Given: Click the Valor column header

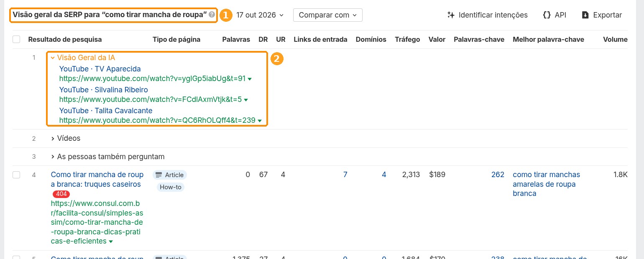Looking at the screenshot, I should (437, 39).
